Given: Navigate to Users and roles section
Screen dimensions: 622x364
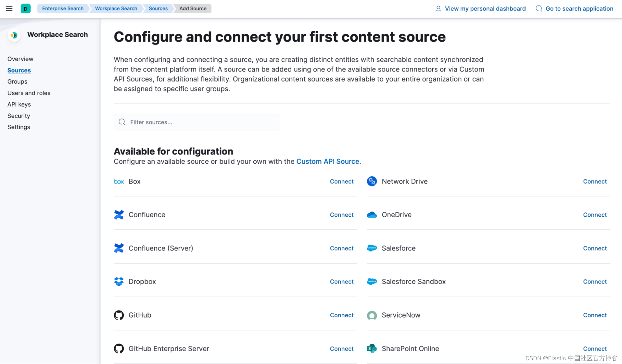Looking at the screenshot, I should (29, 93).
